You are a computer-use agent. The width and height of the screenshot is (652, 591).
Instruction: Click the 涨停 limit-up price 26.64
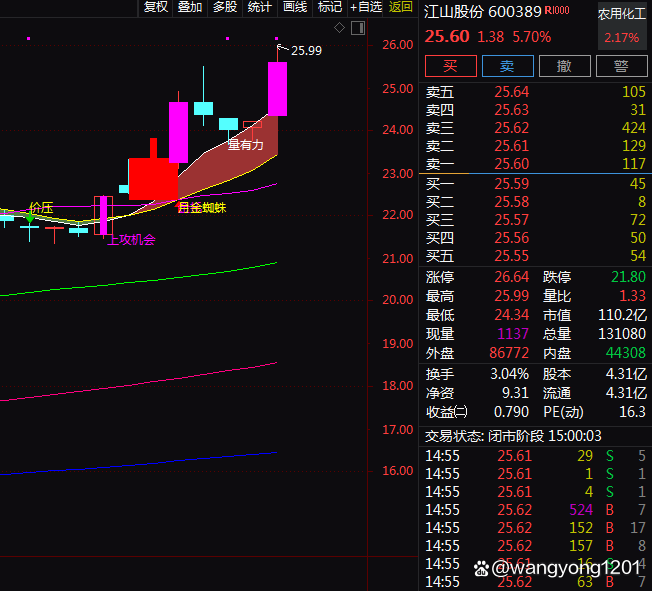point(511,277)
